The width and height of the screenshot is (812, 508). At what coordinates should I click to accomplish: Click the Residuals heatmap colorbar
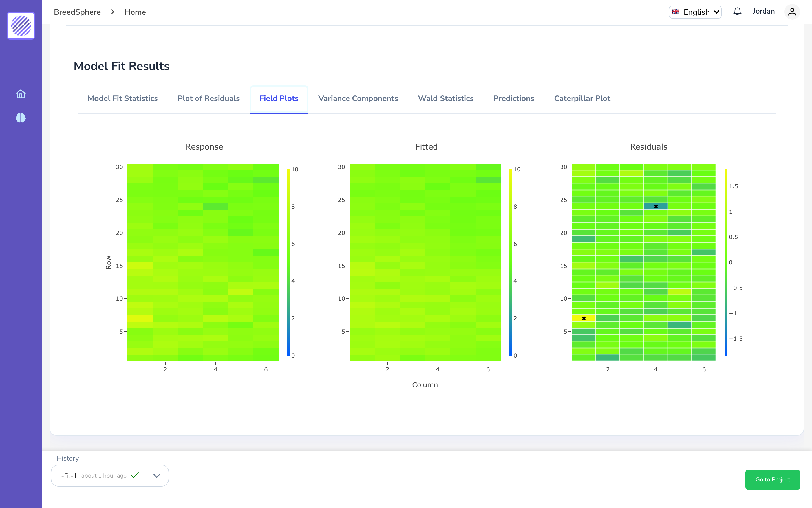point(726,262)
